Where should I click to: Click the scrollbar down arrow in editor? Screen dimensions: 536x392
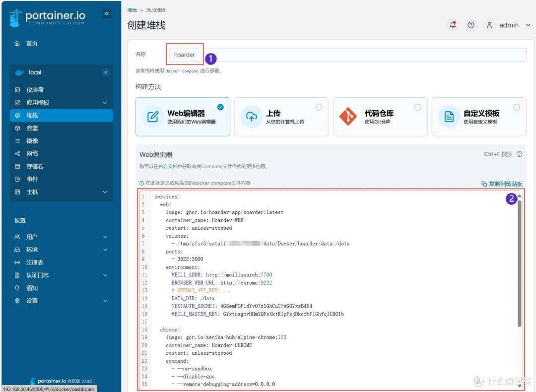[519, 386]
